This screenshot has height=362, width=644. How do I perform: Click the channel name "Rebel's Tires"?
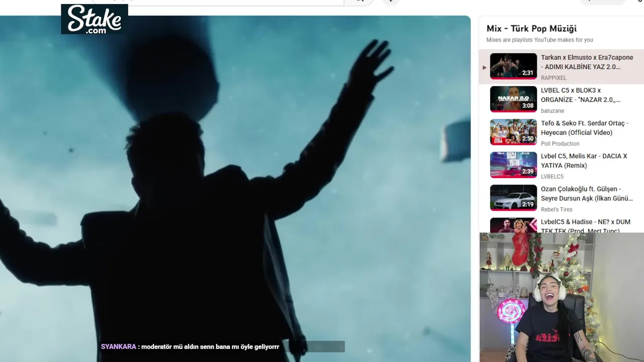coord(556,210)
